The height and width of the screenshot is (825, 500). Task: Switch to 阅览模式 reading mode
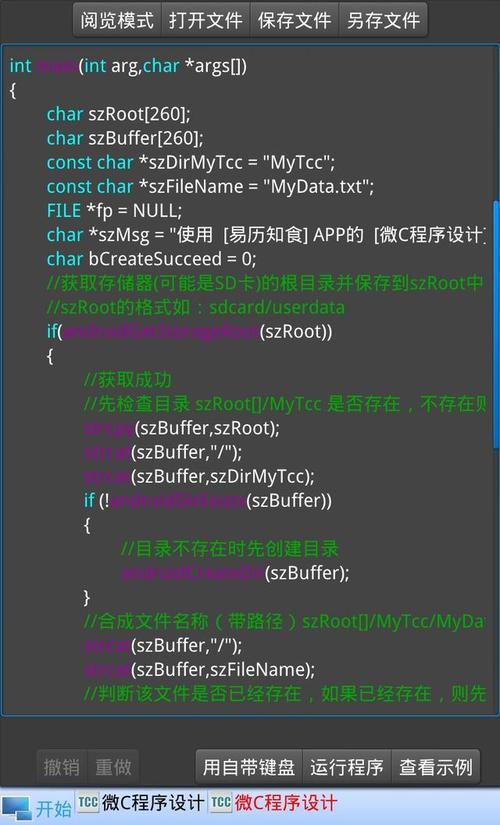tap(117, 20)
